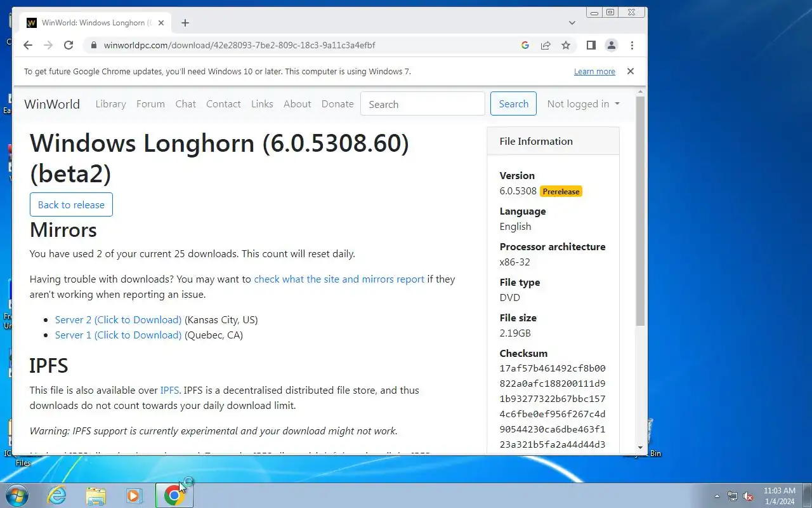
Task: Open Windows Explorer from the taskbar
Action: click(x=96, y=495)
